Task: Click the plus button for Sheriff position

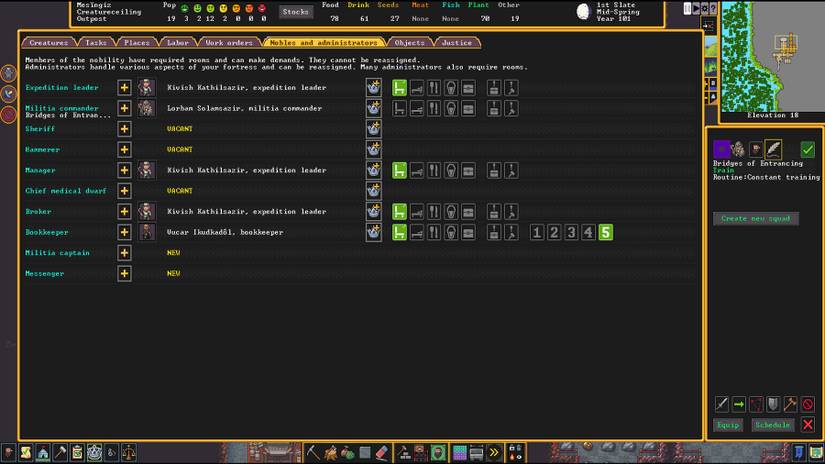Action: (124, 129)
